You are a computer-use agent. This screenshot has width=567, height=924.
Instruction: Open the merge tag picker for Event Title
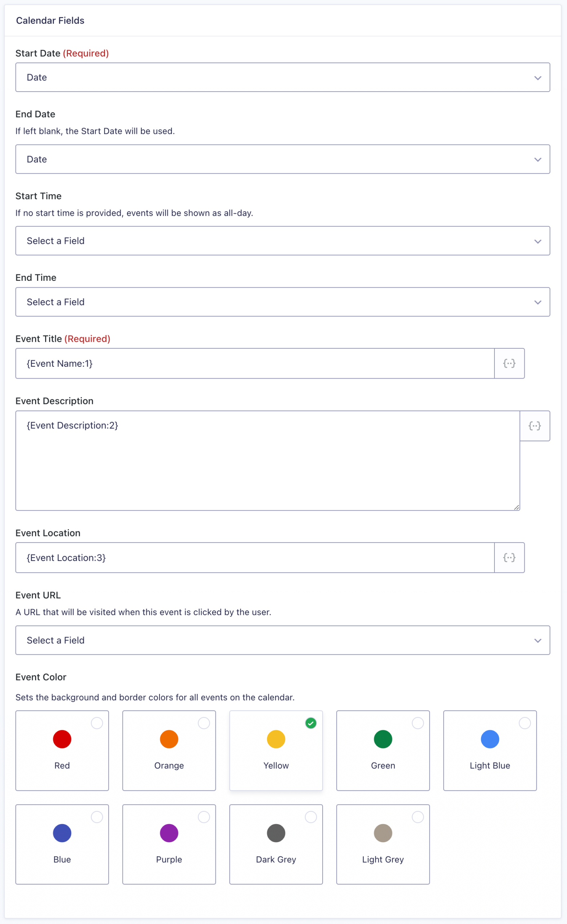coord(509,363)
